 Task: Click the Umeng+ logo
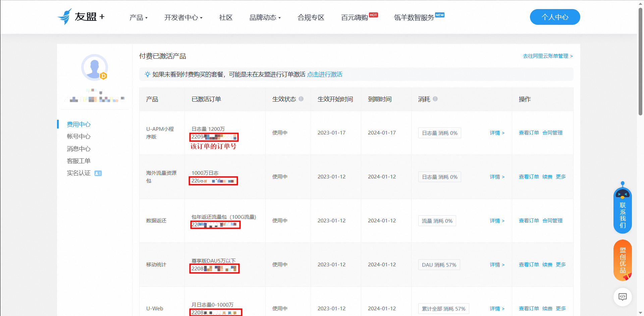click(81, 17)
